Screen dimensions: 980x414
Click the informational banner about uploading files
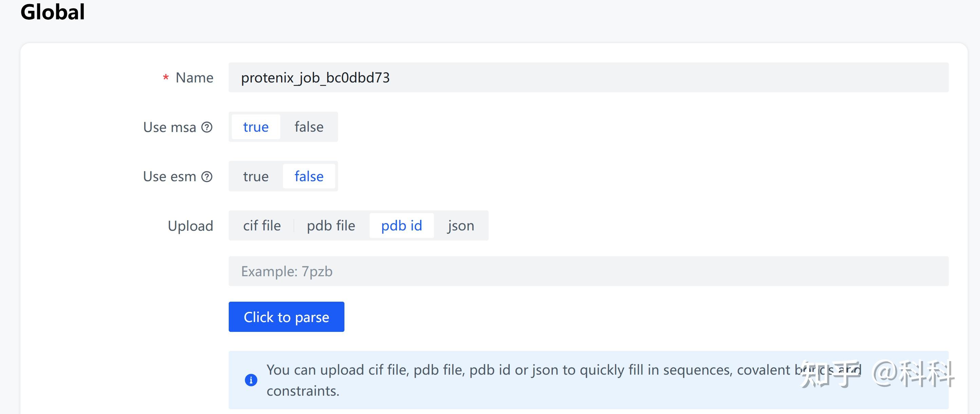coord(494,379)
